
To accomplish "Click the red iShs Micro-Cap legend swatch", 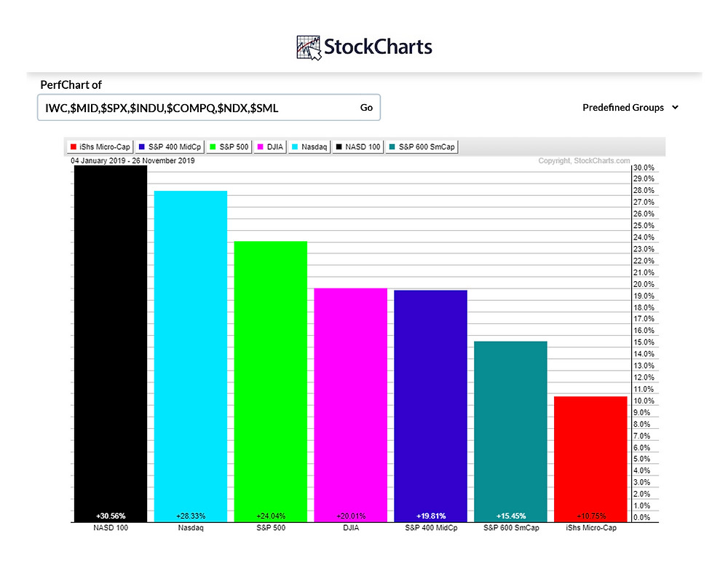I will pyautogui.click(x=73, y=147).
